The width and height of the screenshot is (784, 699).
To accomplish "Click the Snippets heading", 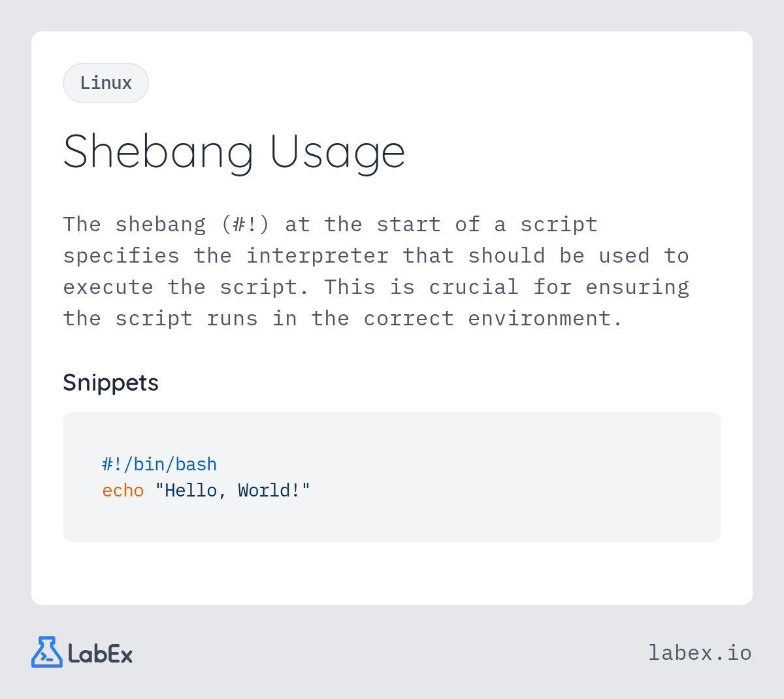I will (x=110, y=382).
